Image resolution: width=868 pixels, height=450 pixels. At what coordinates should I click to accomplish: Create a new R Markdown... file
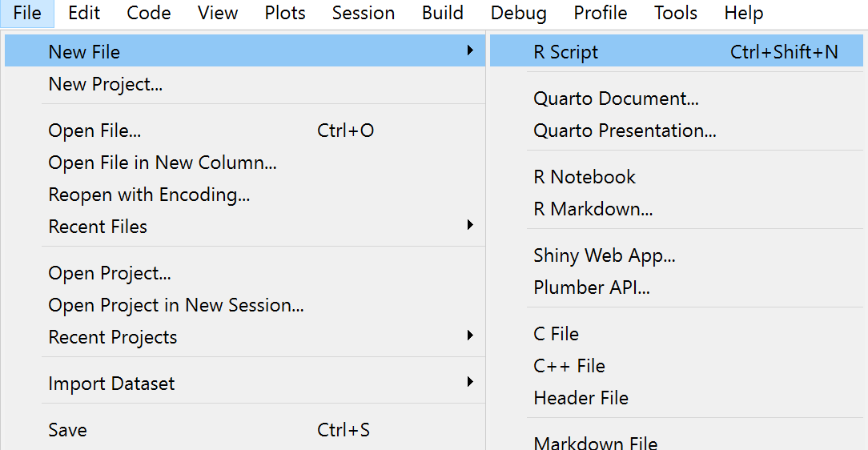677,209
